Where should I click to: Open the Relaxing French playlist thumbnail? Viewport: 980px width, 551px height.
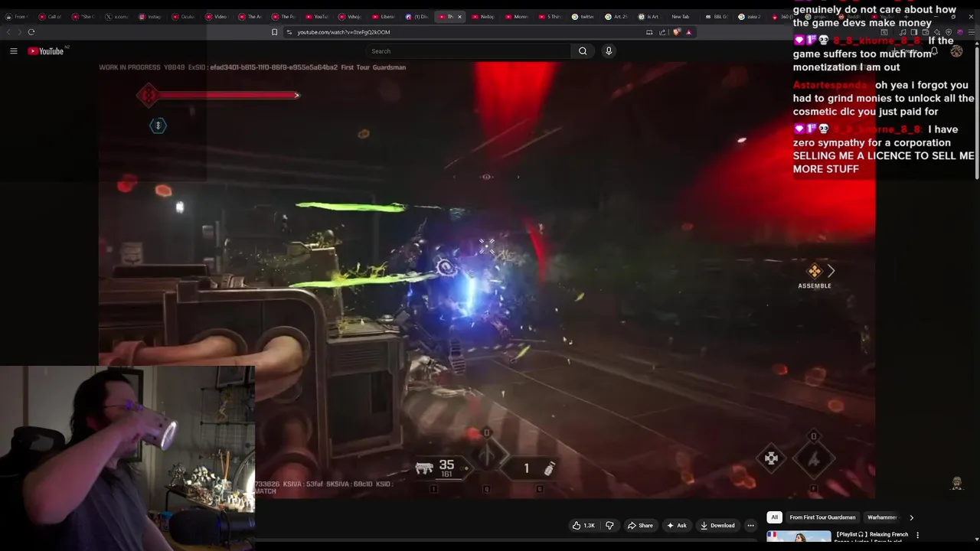point(799,536)
